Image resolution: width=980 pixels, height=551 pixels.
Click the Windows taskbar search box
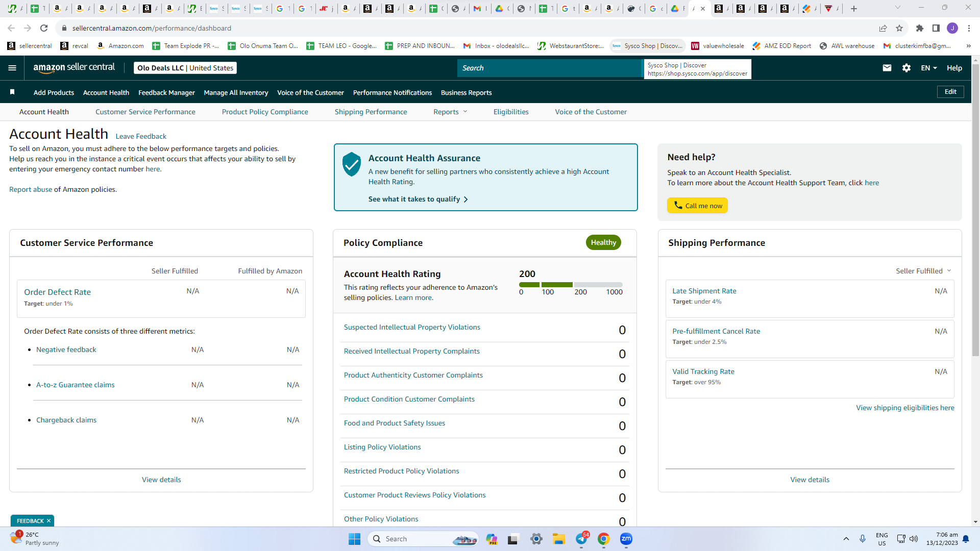point(423,539)
